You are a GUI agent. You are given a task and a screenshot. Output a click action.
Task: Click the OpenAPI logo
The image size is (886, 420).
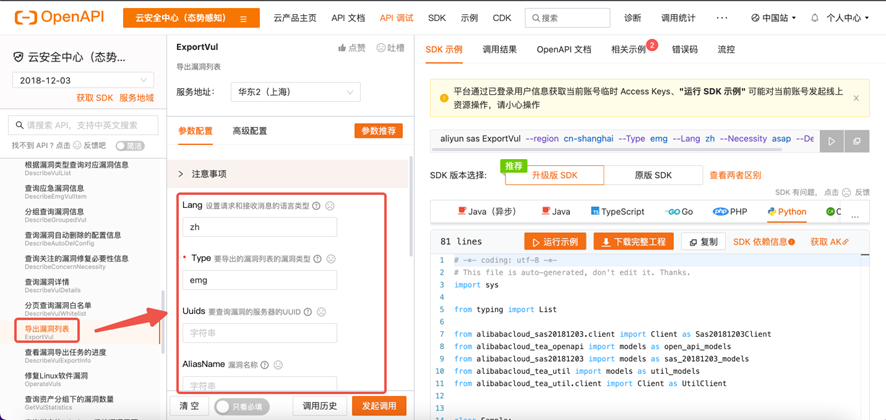click(59, 18)
